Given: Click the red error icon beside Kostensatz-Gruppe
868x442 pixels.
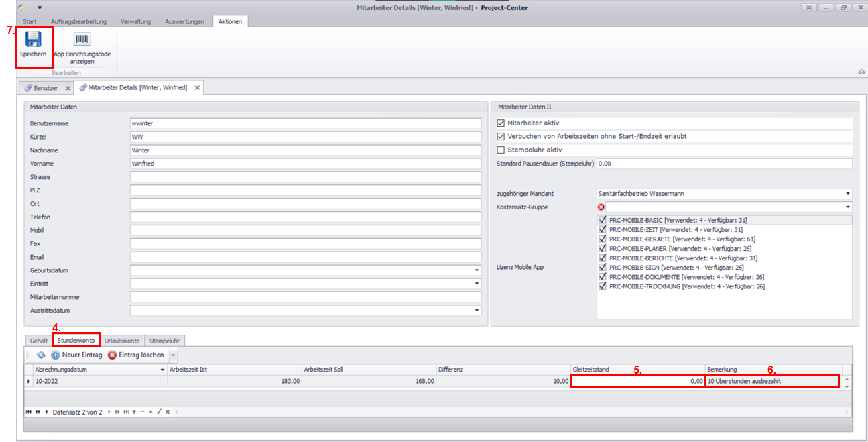Looking at the screenshot, I should point(601,207).
